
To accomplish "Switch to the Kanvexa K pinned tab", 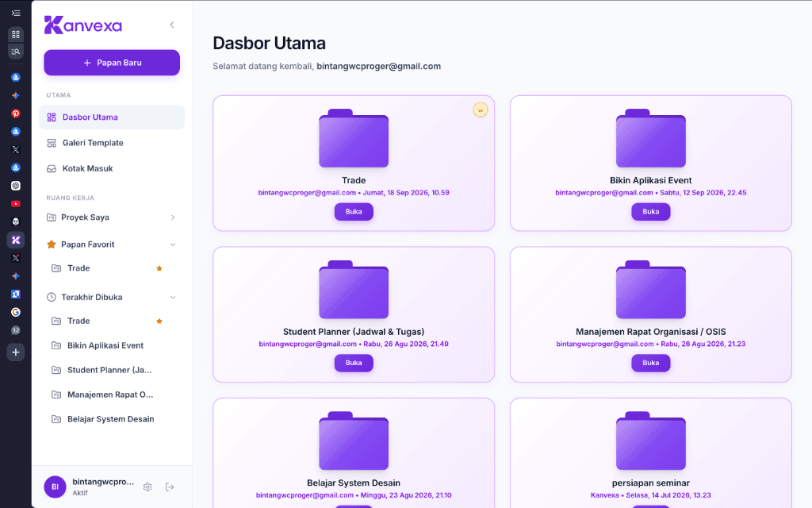I will 16,240.
